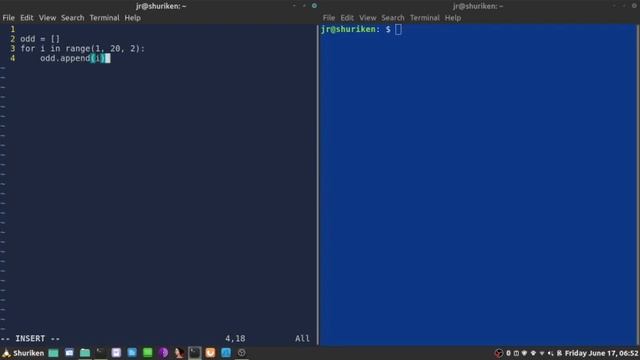Open View menu in the right terminal window
Viewport: 640px width, 360px height.
click(368, 18)
